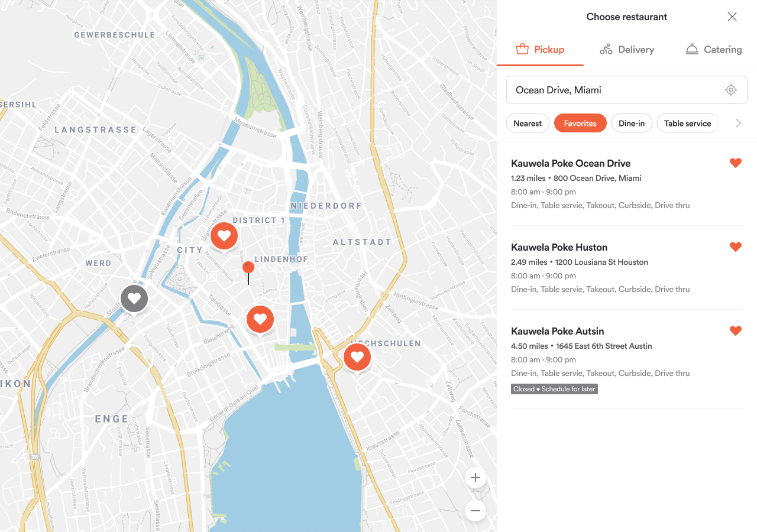Click the LANGSTRASSE map label
Image resolution: width=757 pixels, height=532 pixels.
96,129
